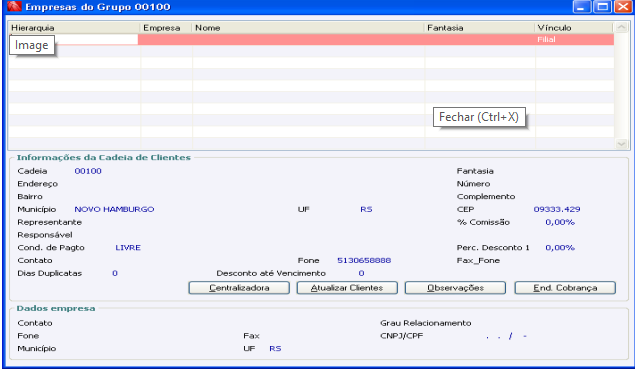Click the Vínculo column header
Viewport: 635px width, 371px height.
point(574,28)
